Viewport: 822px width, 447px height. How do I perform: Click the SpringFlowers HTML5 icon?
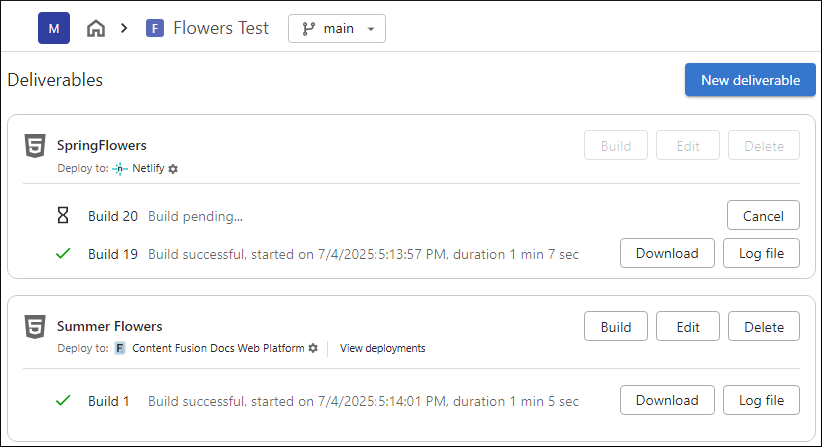(35, 146)
